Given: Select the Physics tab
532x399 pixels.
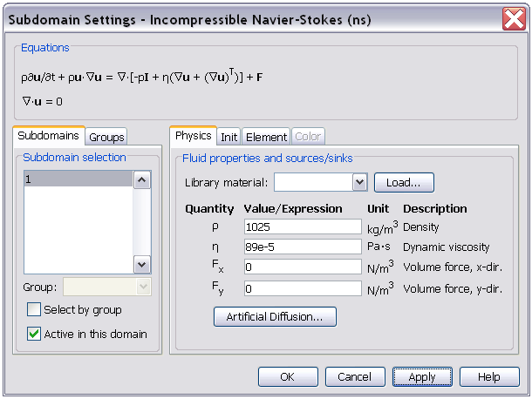Looking at the screenshot, I should (x=193, y=136).
